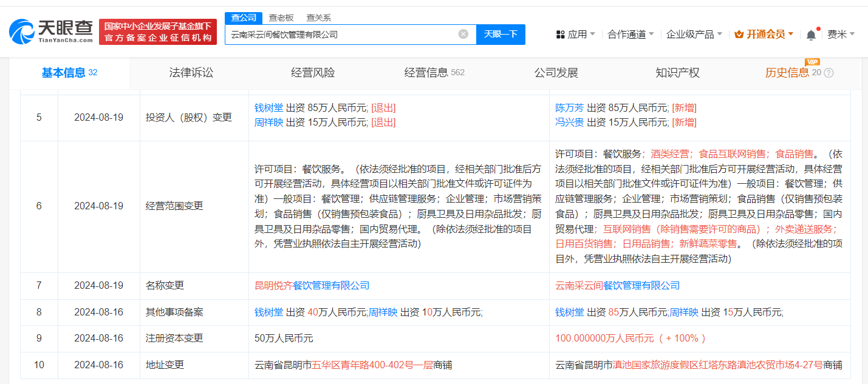Click the 应用 grid icon
The image size is (868, 384).
pos(560,35)
